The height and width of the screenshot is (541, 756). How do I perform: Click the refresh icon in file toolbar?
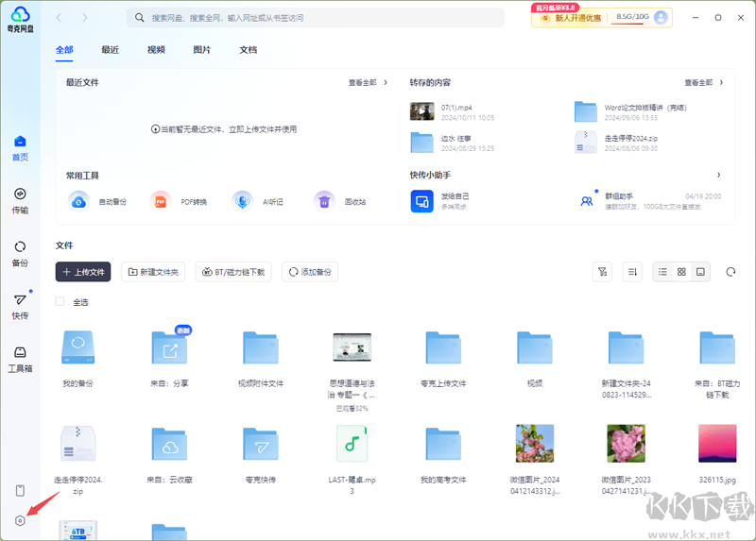point(730,272)
